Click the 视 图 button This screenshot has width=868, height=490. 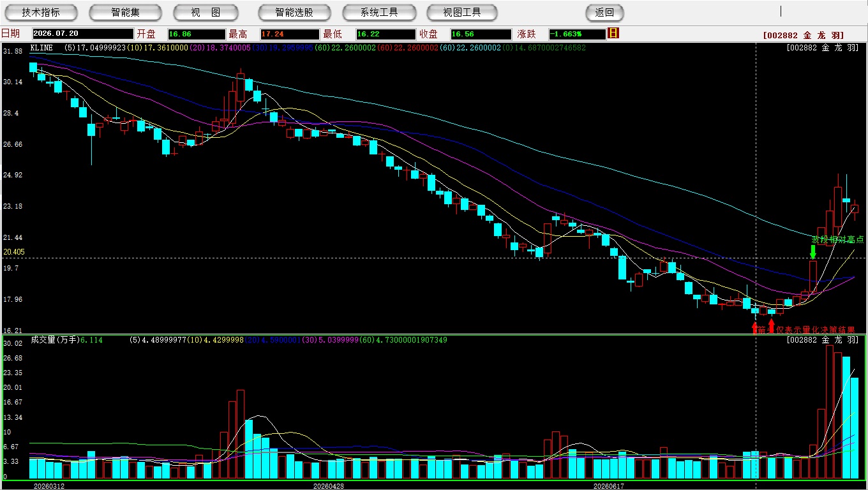click(206, 12)
